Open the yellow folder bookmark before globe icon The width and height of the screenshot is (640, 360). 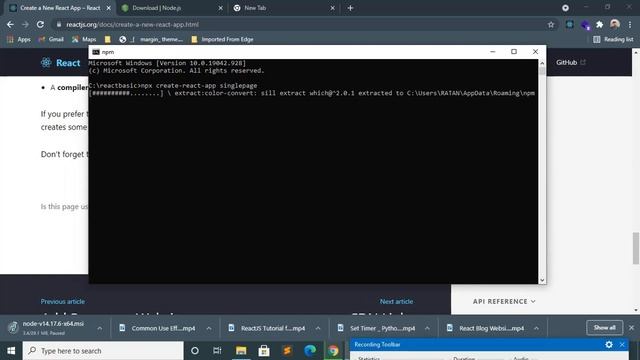click(x=108, y=39)
